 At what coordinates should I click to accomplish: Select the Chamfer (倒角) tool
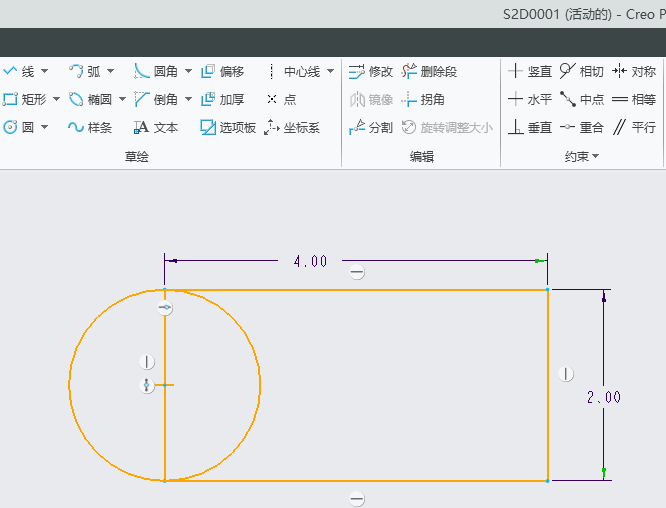pyautogui.click(x=156, y=99)
